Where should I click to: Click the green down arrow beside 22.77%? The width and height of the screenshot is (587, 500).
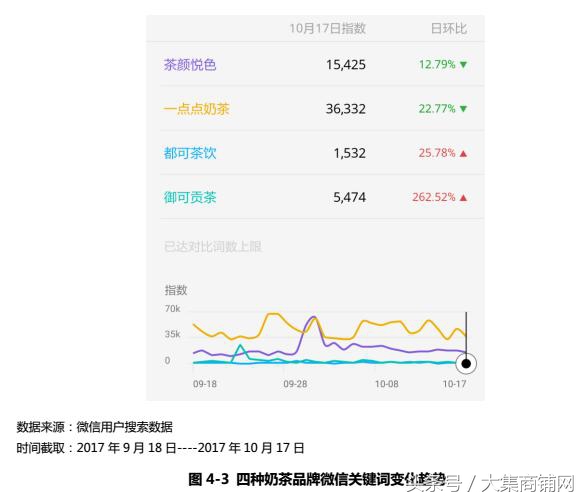click(463, 109)
